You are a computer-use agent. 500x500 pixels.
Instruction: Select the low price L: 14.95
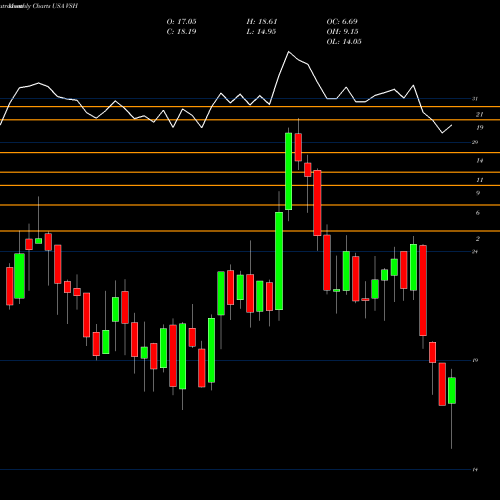click(x=261, y=32)
